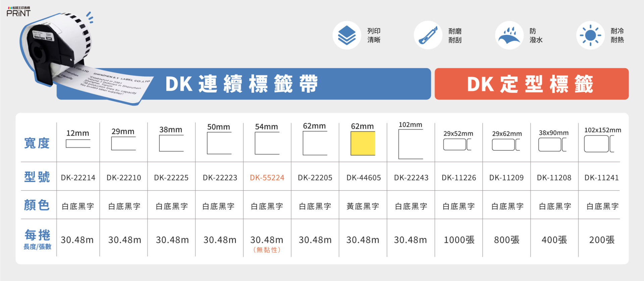Click the 54mm tape width diagram

pos(267,143)
